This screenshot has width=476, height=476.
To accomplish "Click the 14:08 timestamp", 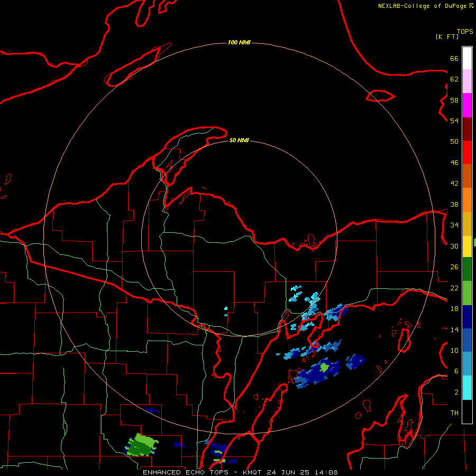I will click(325, 472).
